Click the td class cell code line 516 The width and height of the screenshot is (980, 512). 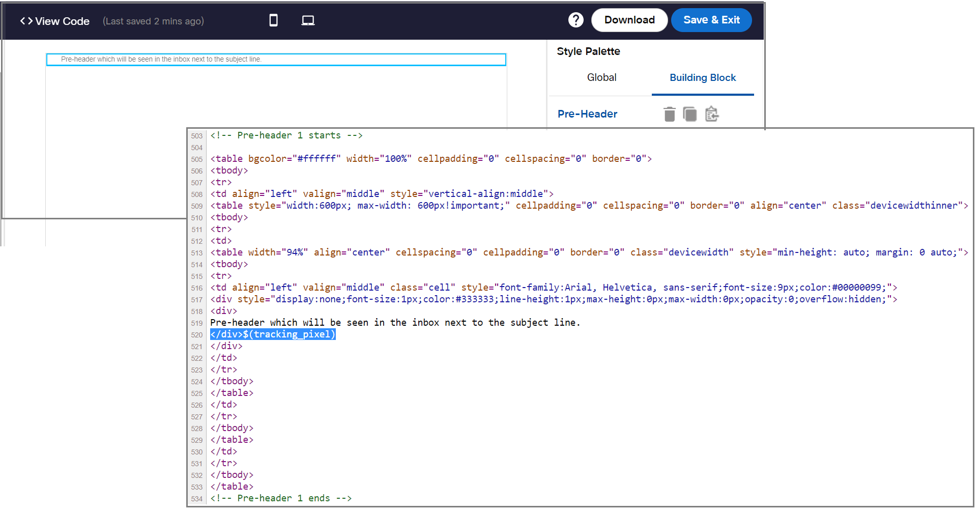click(x=554, y=288)
